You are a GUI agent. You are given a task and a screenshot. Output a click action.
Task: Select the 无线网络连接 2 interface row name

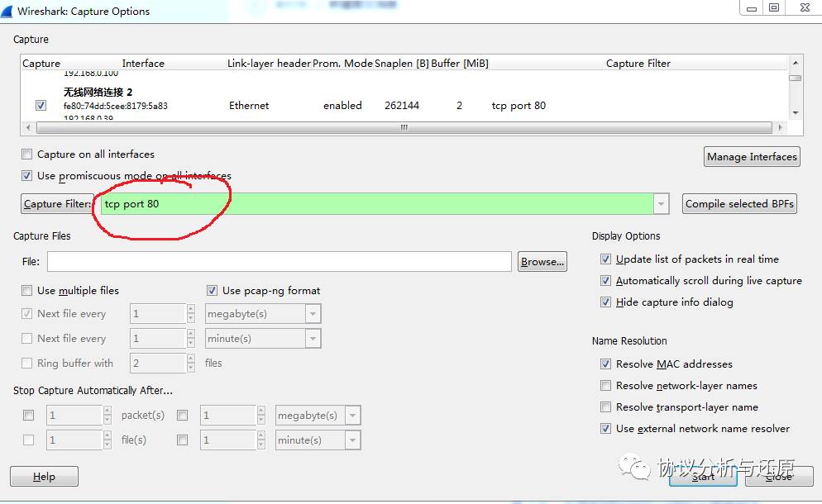point(98,93)
